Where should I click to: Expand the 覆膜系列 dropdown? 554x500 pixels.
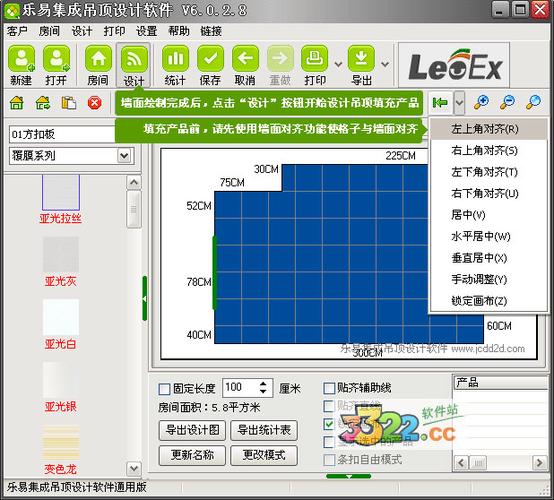(x=124, y=155)
